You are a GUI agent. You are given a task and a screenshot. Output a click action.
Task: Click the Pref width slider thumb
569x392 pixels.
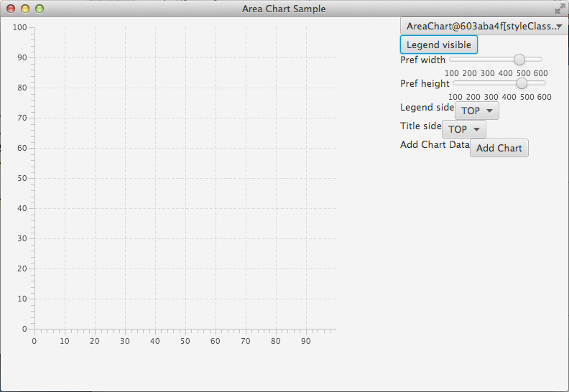(519, 60)
